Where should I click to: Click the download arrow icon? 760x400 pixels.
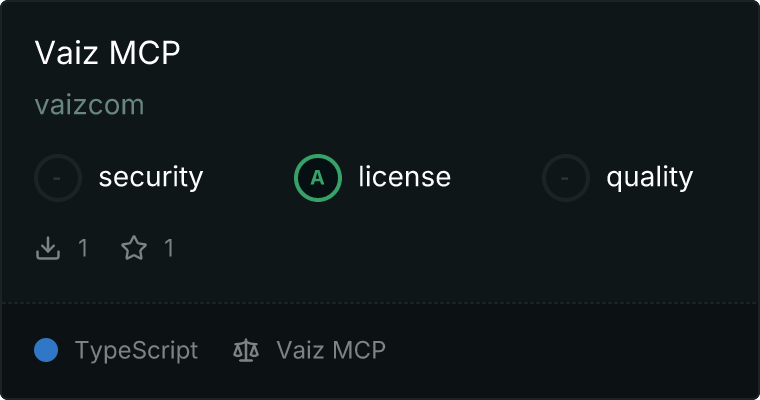(48, 248)
